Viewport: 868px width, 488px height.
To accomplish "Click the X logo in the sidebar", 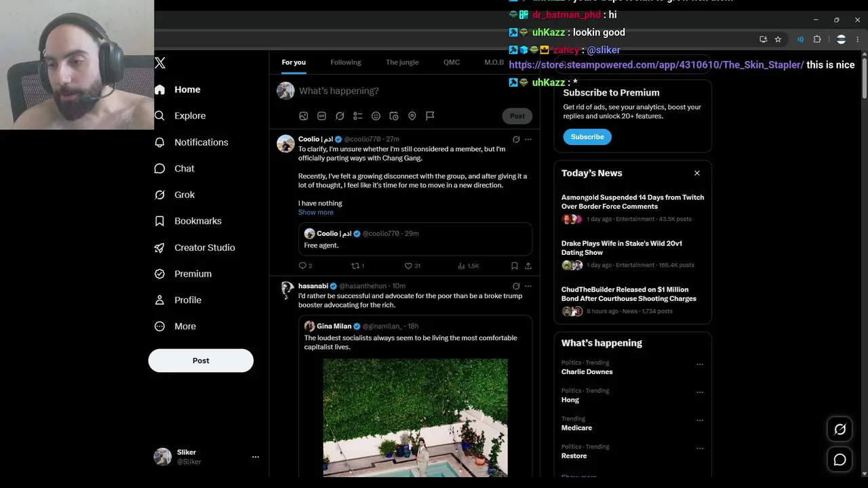I will click(160, 63).
